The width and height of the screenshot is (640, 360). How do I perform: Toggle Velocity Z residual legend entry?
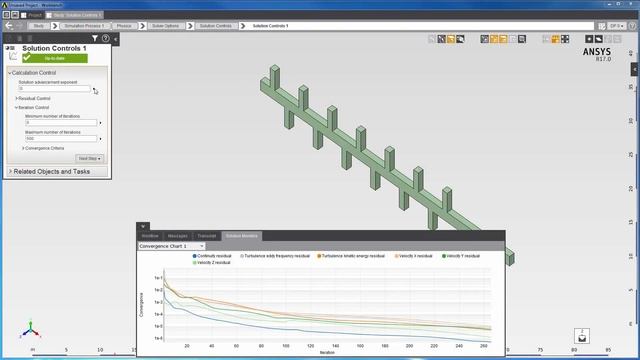tap(211, 263)
